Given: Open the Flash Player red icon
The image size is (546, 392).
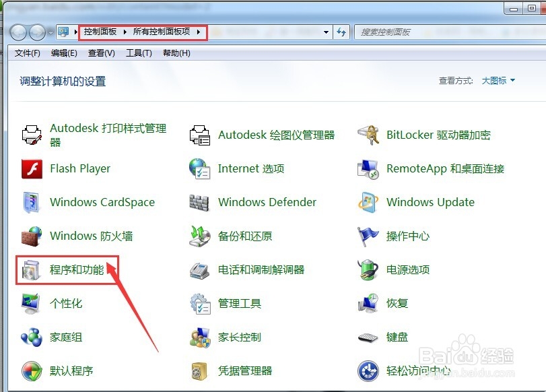Looking at the screenshot, I should pyautogui.click(x=32, y=168).
